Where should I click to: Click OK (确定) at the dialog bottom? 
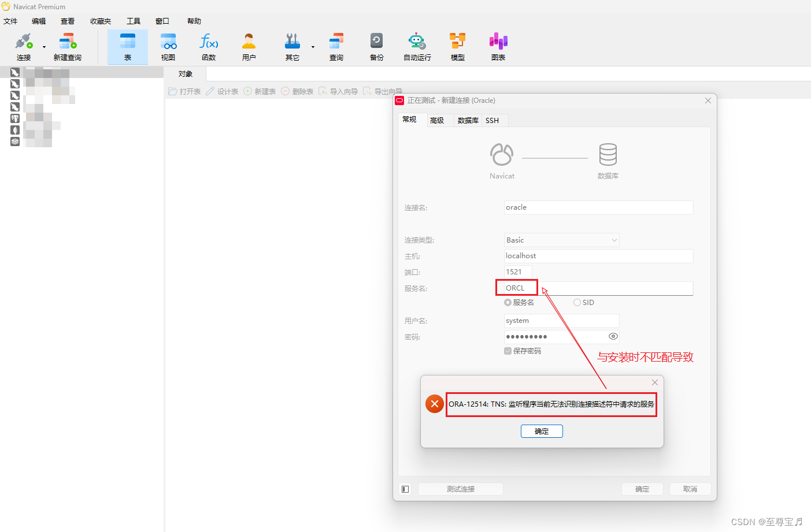point(642,489)
